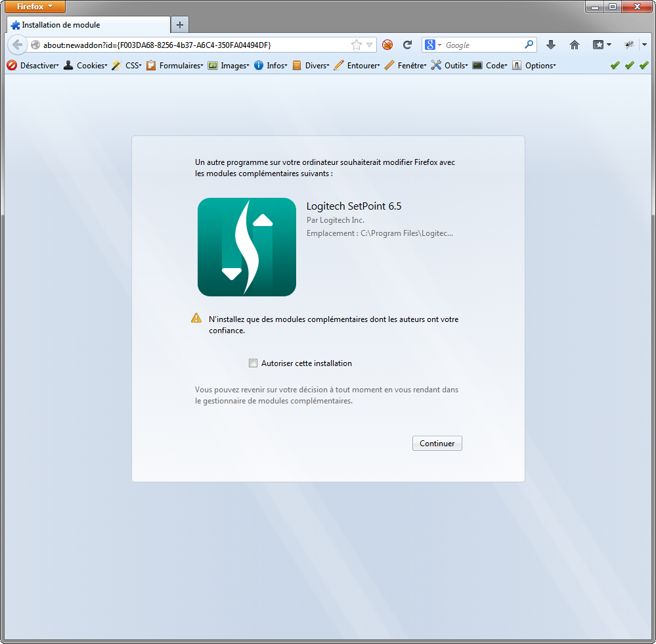This screenshot has height=644, width=656.
Task: Click the Continuer button
Action: pyautogui.click(x=437, y=443)
